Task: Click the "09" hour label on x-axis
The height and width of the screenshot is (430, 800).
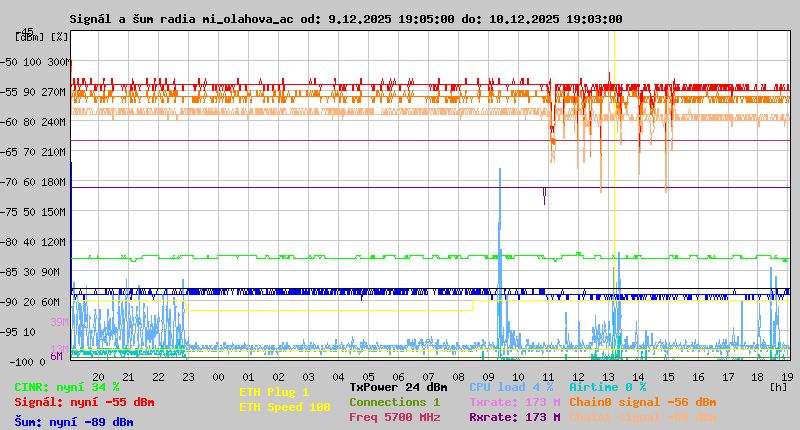Action: [x=488, y=377]
